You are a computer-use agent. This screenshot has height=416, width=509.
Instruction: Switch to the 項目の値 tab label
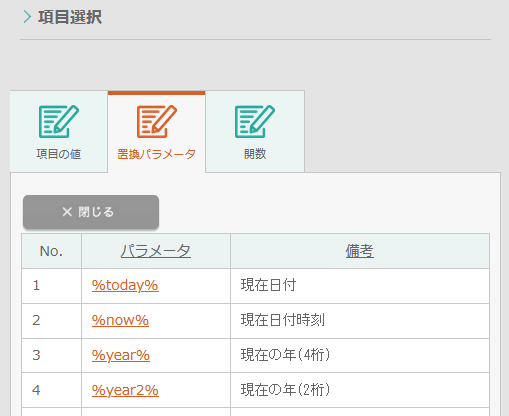tap(59, 154)
